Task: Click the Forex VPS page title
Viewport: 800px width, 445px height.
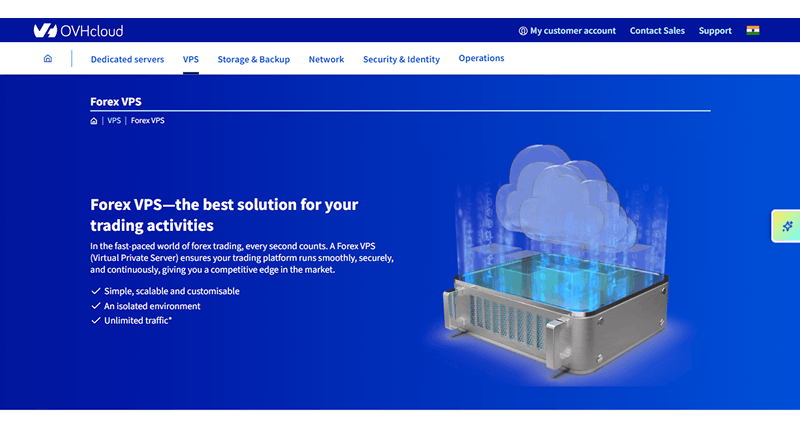Action: pos(116,102)
